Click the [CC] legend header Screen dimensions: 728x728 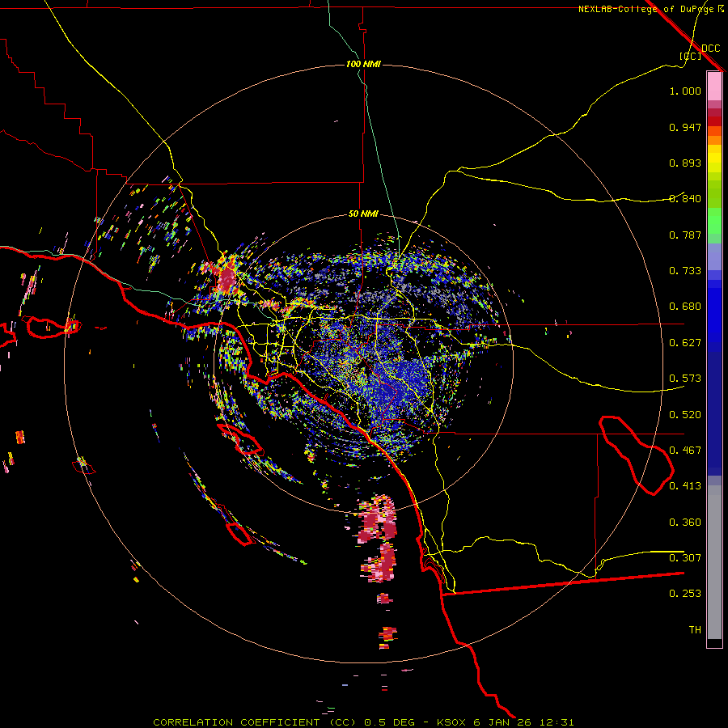click(690, 56)
